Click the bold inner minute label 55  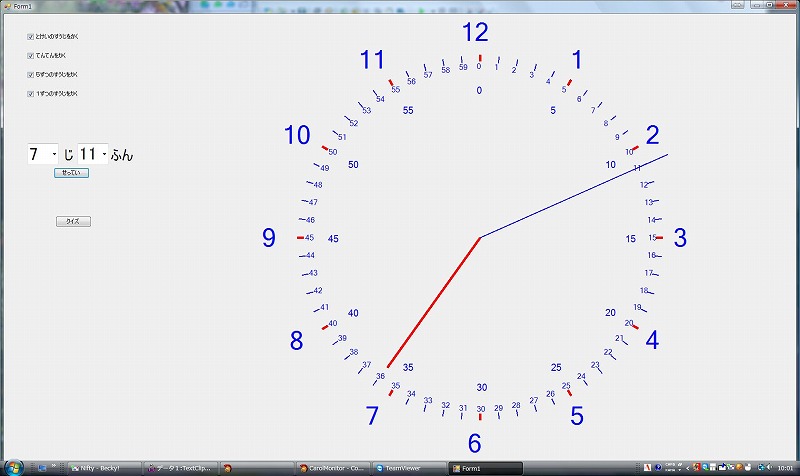click(408, 110)
